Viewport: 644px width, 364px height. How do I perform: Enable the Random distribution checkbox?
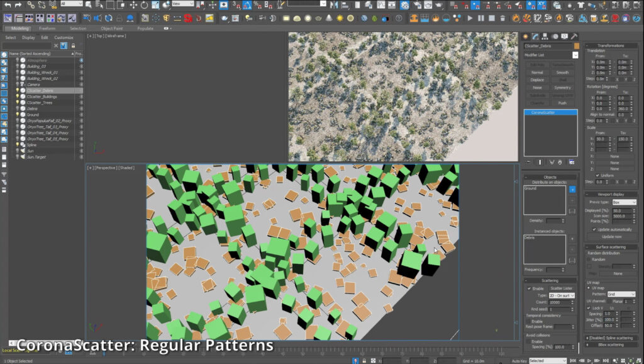click(589, 259)
